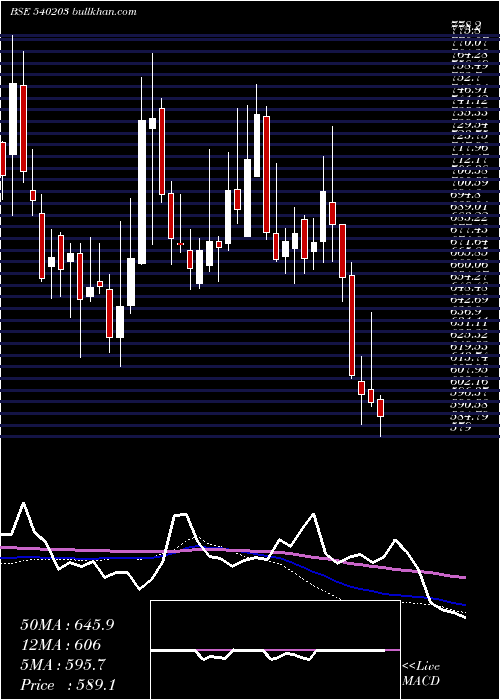Click the 602.16 price axis label
500x700 pixels.
tap(469, 382)
